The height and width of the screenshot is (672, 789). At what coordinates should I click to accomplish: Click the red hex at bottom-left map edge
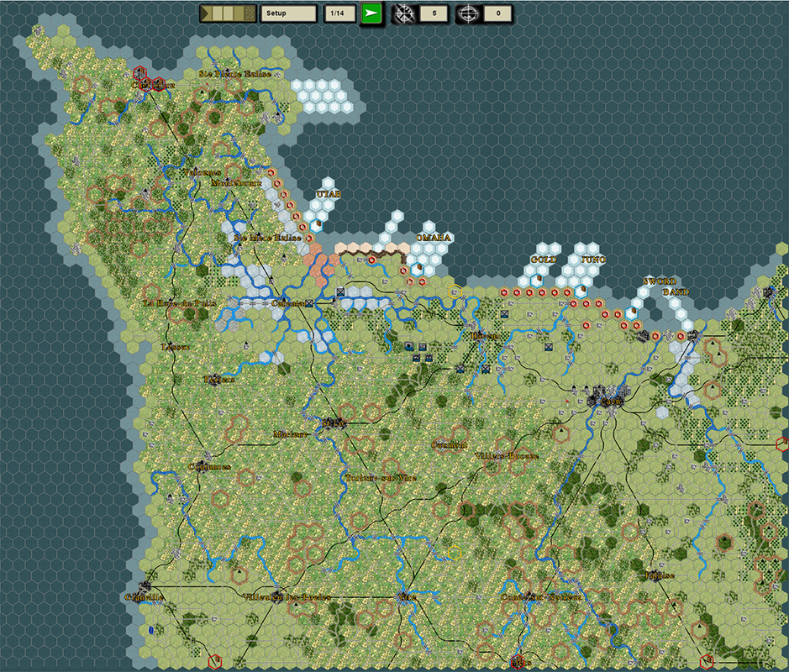[215, 661]
